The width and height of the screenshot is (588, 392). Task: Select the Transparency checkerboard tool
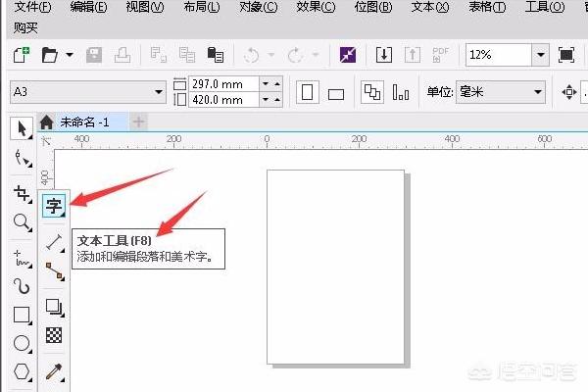(x=53, y=335)
